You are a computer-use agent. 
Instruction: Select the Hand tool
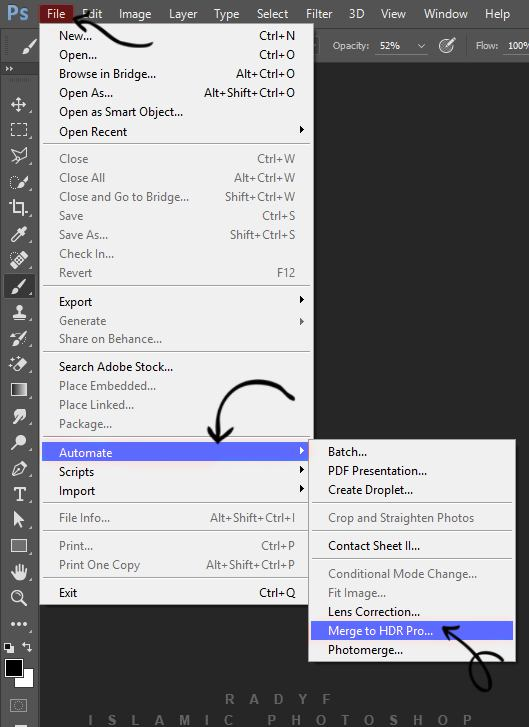[x=19, y=572]
